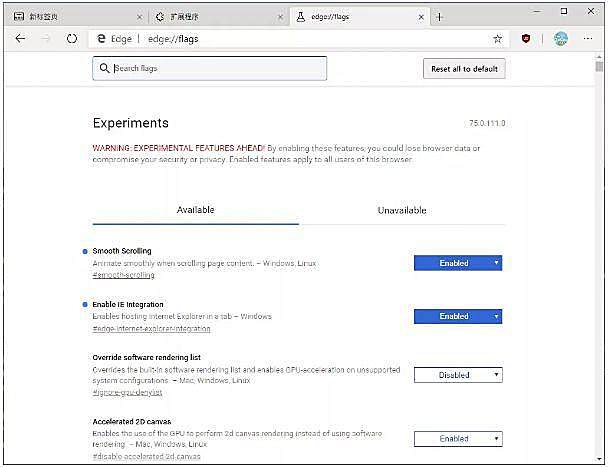Add this page to favorites star

point(498,38)
